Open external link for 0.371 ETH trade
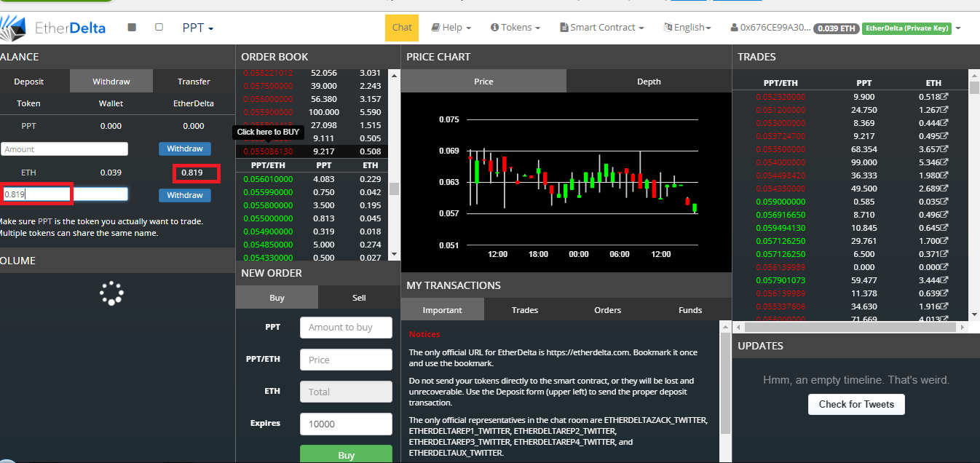 [944, 254]
